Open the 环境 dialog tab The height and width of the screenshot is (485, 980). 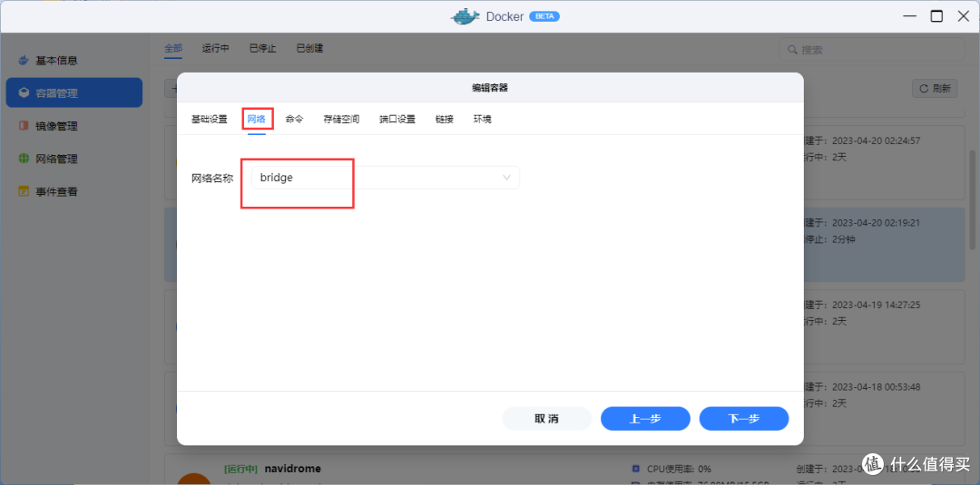483,120
